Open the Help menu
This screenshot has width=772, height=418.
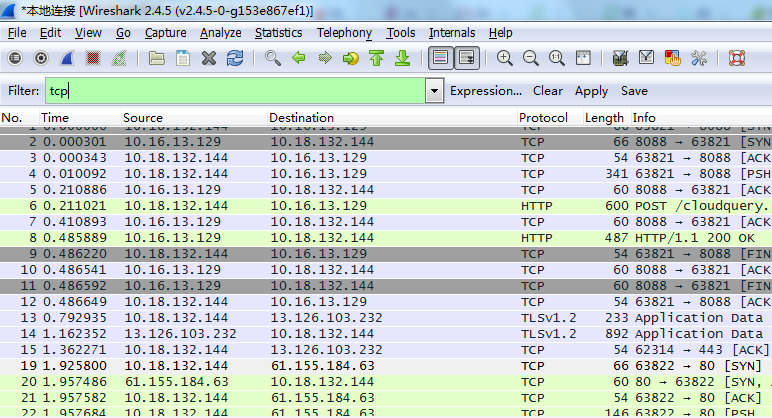coord(501,32)
